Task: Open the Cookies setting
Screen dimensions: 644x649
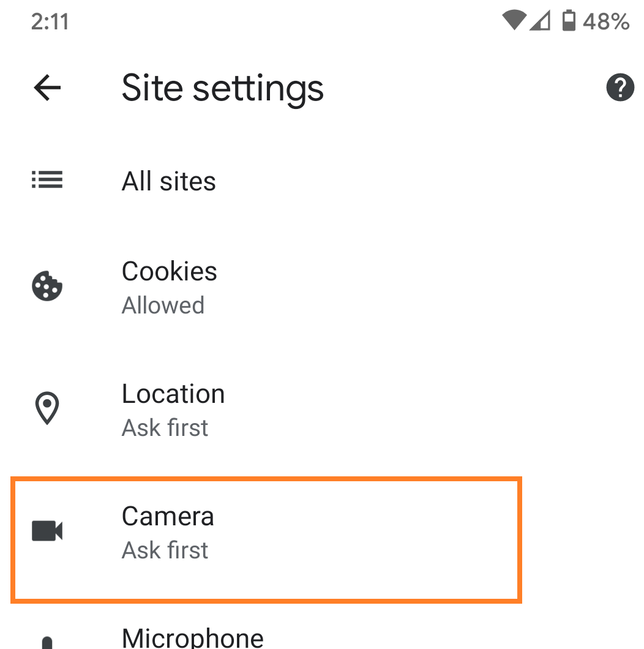Action: click(x=170, y=271)
